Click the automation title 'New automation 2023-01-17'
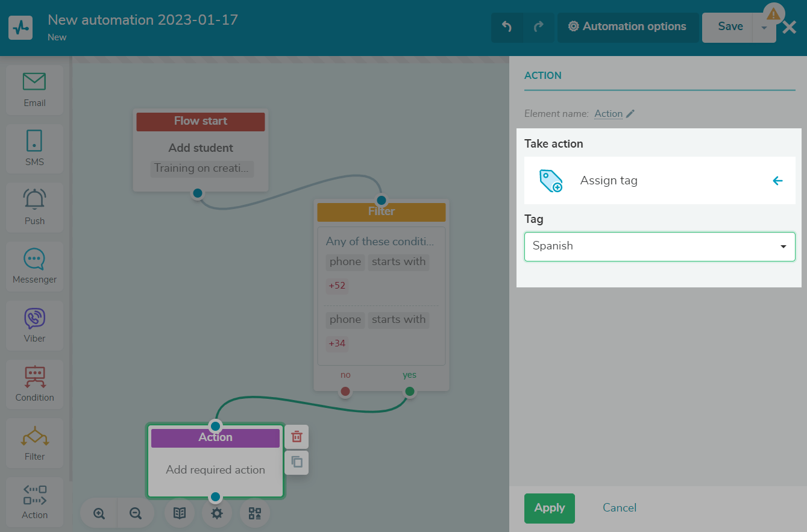Image resolution: width=807 pixels, height=532 pixels. click(143, 20)
